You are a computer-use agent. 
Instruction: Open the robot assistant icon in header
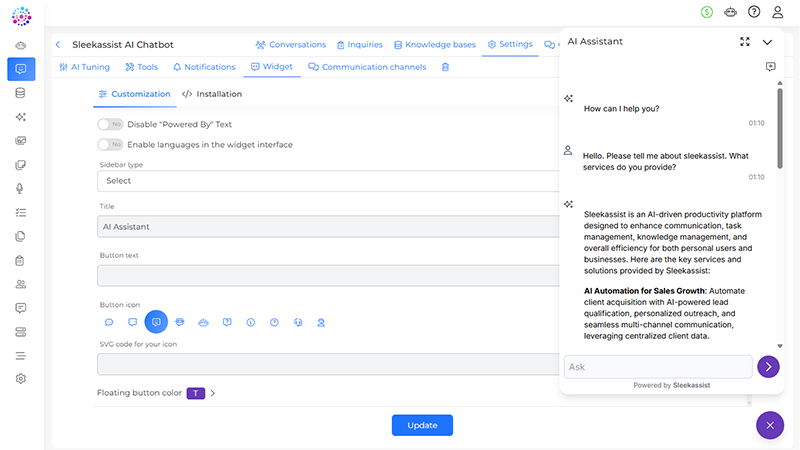click(x=731, y=12)
